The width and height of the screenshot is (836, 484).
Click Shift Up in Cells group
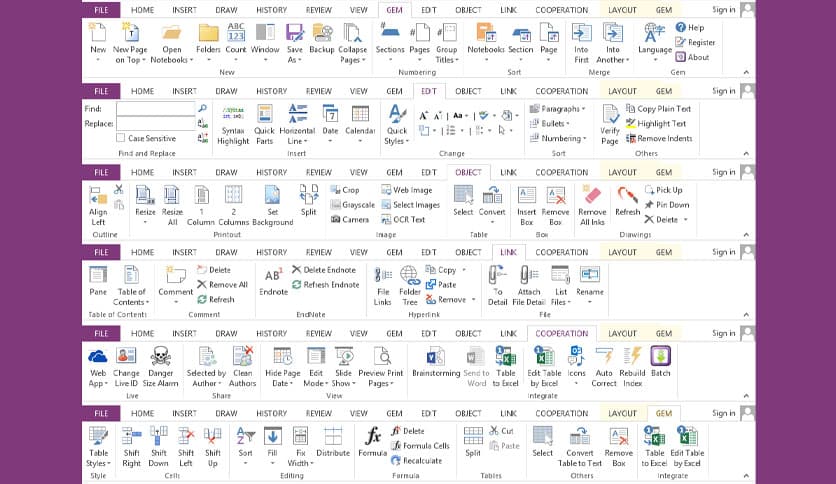212,447
